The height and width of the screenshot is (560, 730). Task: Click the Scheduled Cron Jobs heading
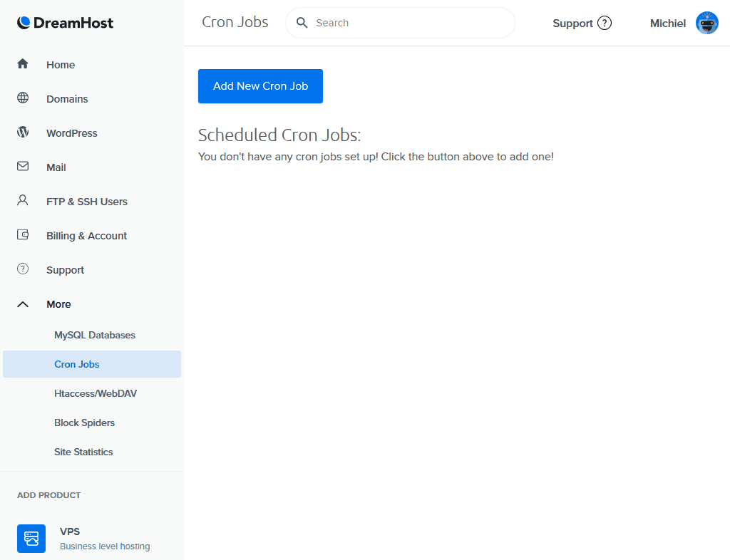[279, 135]
